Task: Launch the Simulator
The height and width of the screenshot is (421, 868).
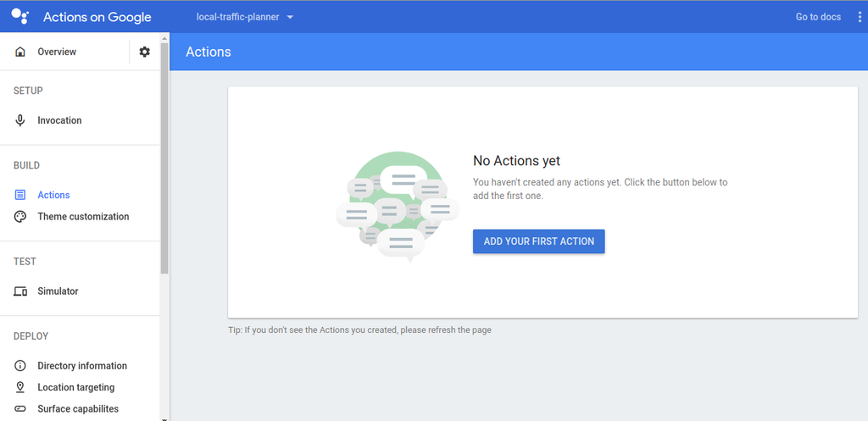Action: (x=58, y=291)
